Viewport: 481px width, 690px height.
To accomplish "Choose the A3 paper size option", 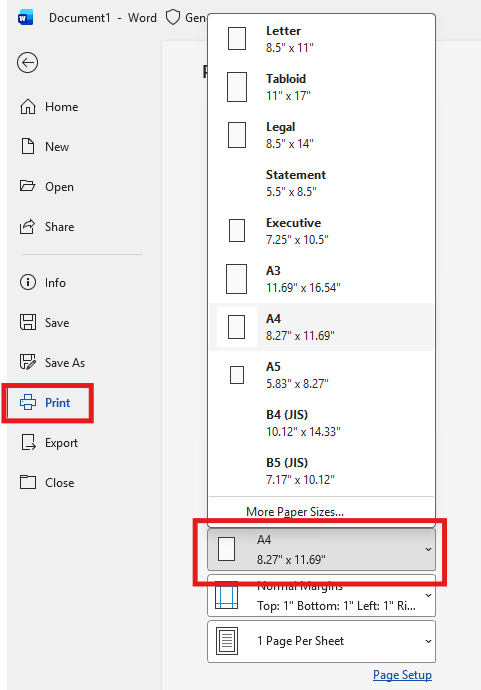I will 322,279.
